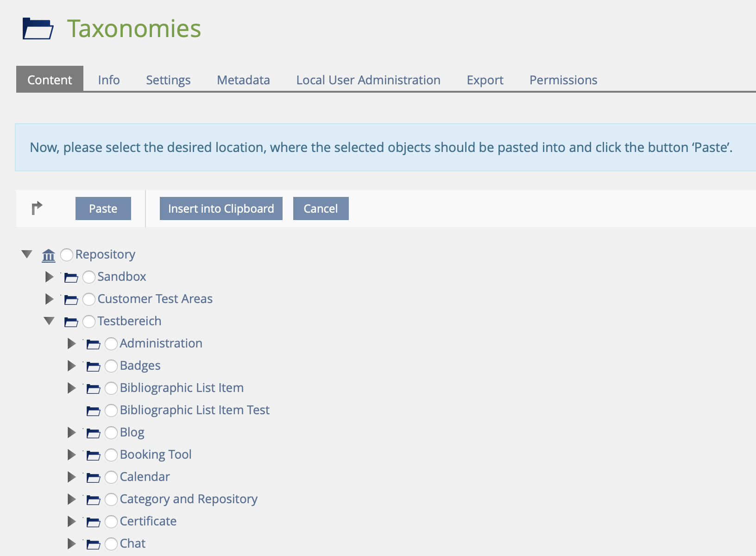Collapse the Testbereich tree node
This screenshot has width=756, height=556.
click(49, 321)
